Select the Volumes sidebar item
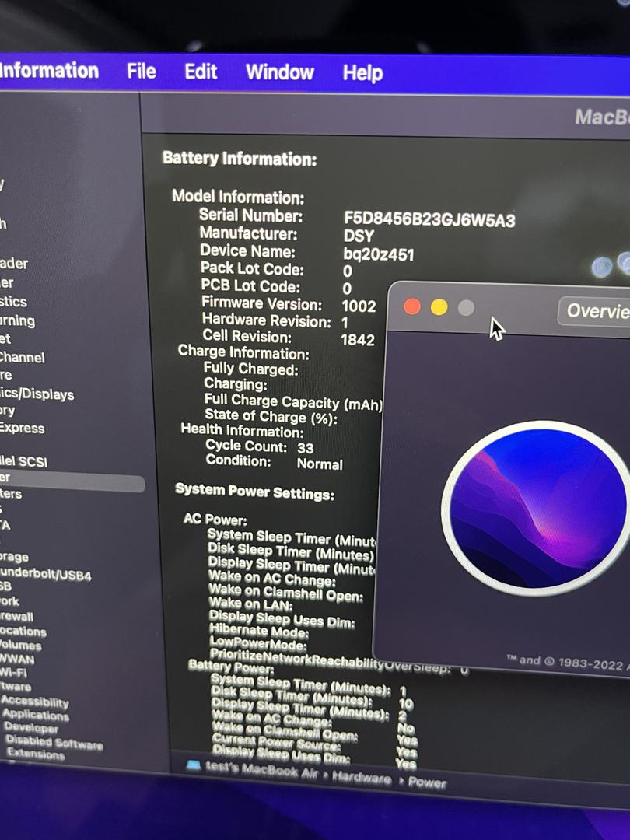Viewport: 630px width, 840px height. (x=21, y=645)
